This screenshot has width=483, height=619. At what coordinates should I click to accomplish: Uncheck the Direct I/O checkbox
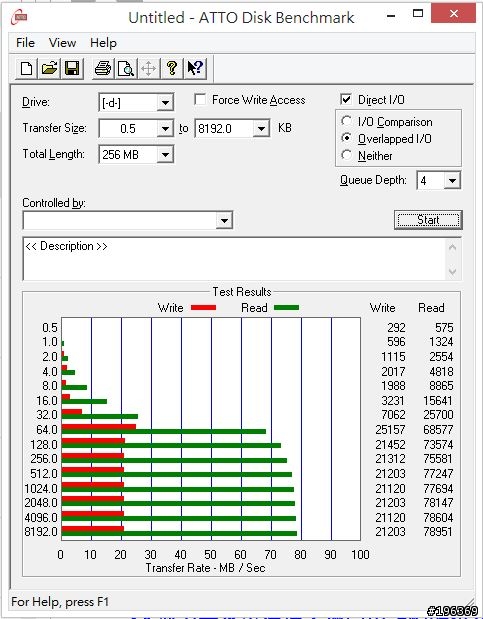(346, 99)
